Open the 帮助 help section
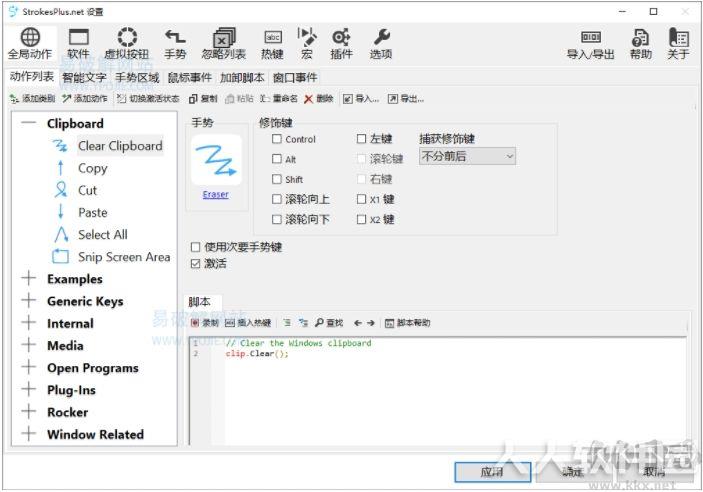703x492 pixels. pyautogui.click(x=641, y=44)
